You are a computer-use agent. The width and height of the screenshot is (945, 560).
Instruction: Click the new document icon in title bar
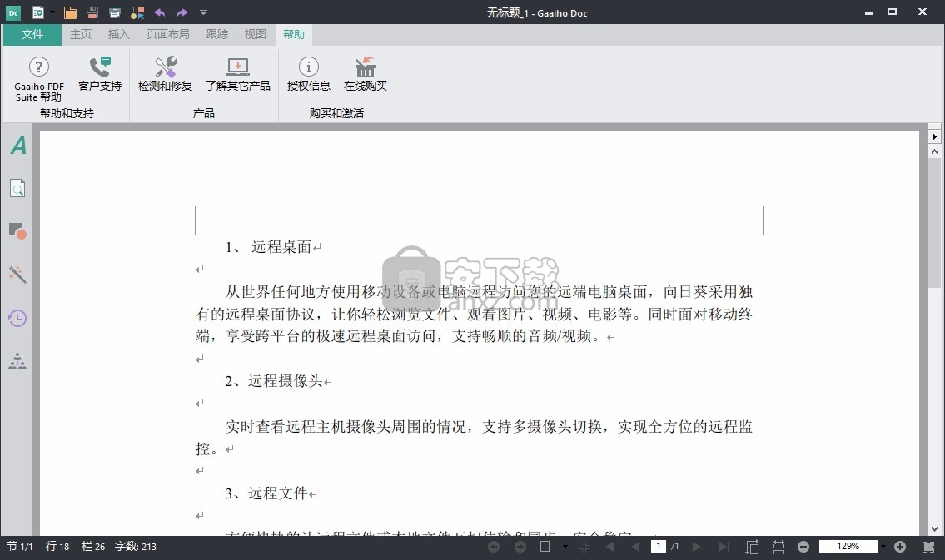[x=38, y=12]
